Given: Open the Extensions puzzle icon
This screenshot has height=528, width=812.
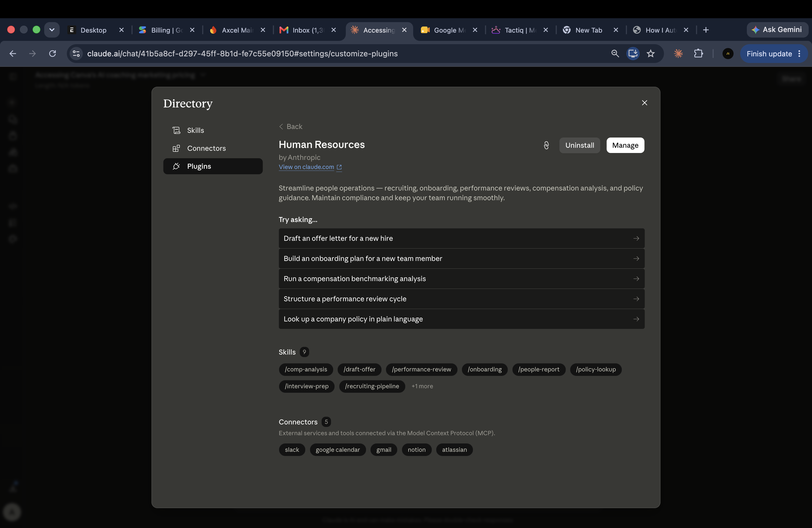Looking at the screenshot, I should pos(698,54).
